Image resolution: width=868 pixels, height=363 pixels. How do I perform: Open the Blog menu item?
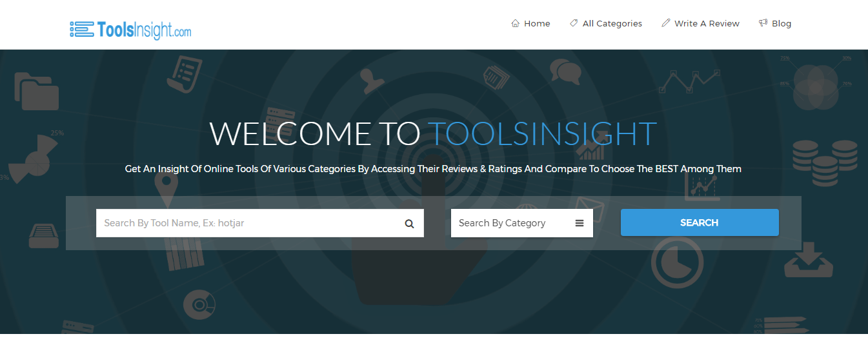pos(775,23)
